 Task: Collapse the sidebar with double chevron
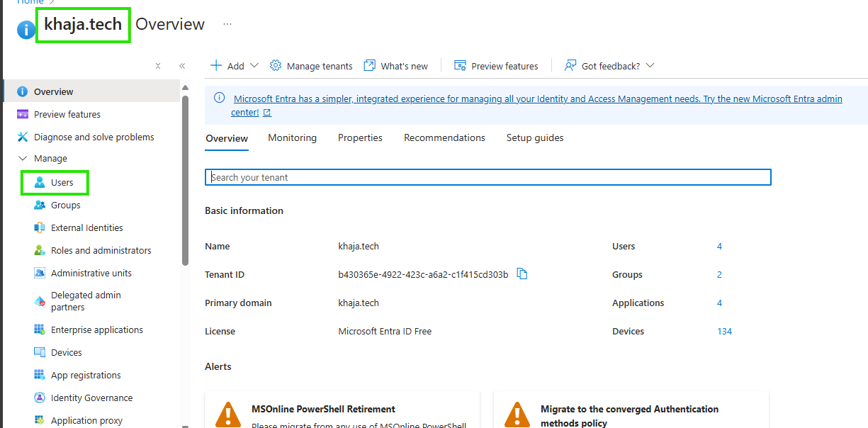[182, 66]
